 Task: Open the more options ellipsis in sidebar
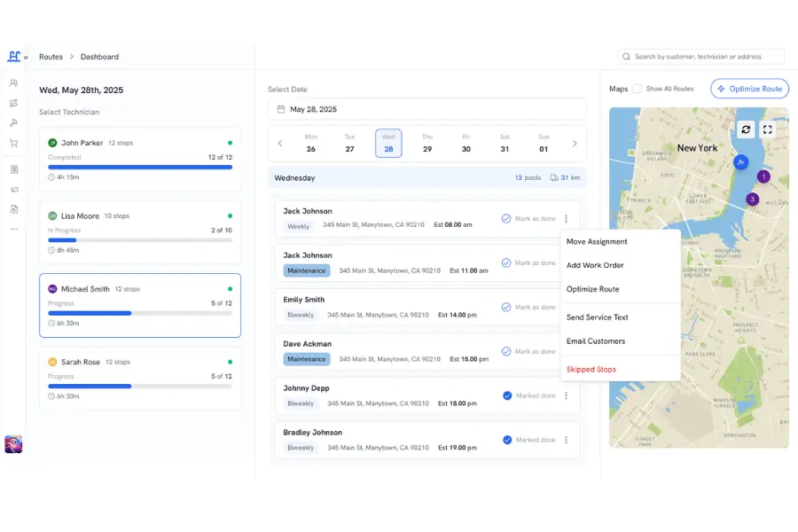[14, 229]
